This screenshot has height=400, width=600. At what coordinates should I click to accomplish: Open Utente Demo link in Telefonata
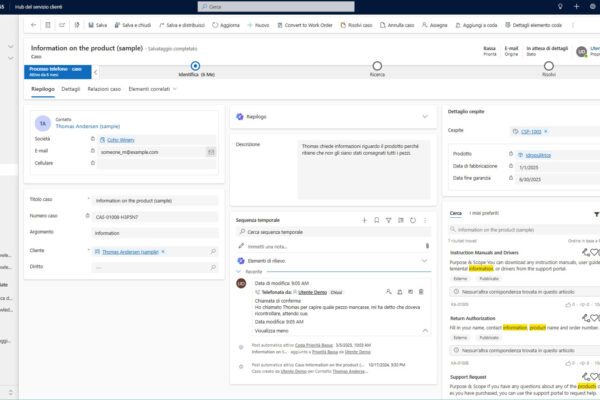(x=312, y=292)
